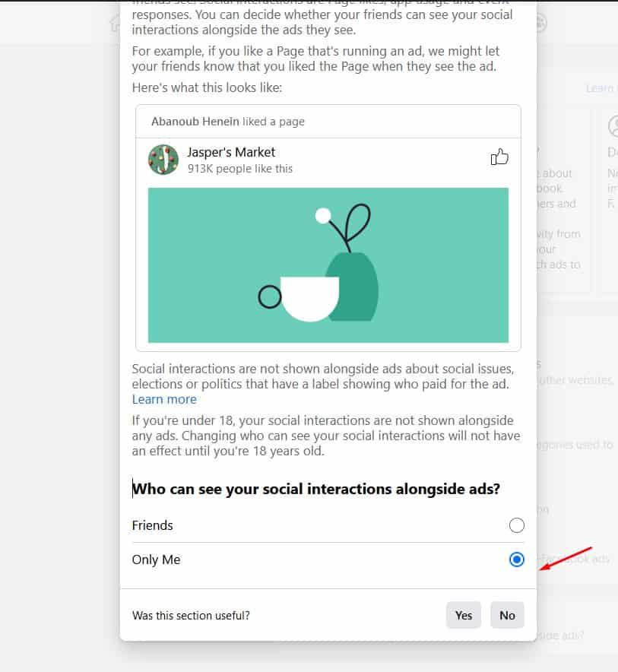The width and height of the screenshot is (618, 672).
Task: Select the Only Me radio button
Action: [517, 559]
